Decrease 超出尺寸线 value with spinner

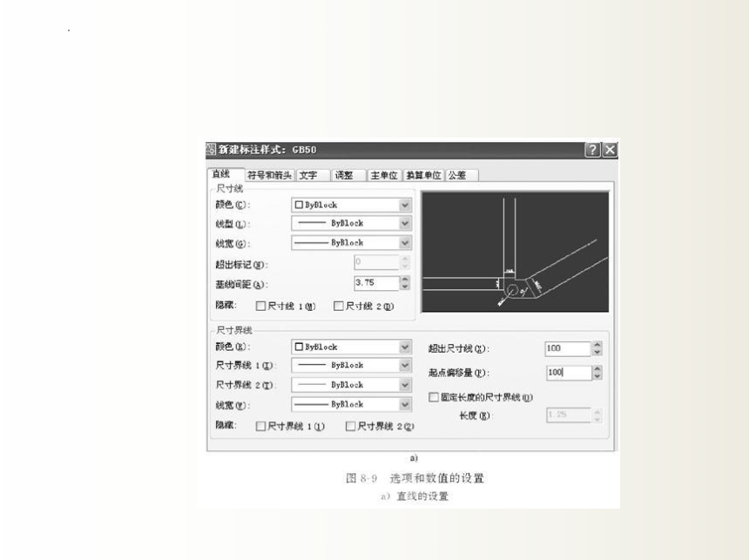point(597,352)
